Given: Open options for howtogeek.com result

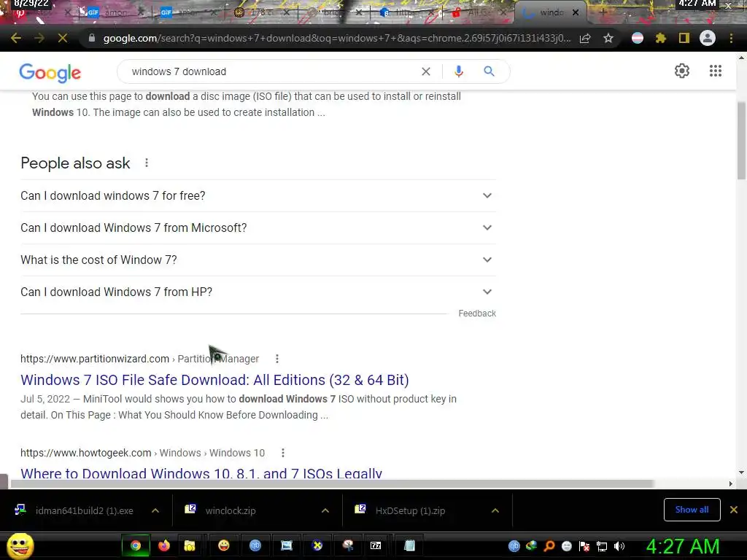Looking at the screenshot, I should pyautogui.click(x=283, y=453).
